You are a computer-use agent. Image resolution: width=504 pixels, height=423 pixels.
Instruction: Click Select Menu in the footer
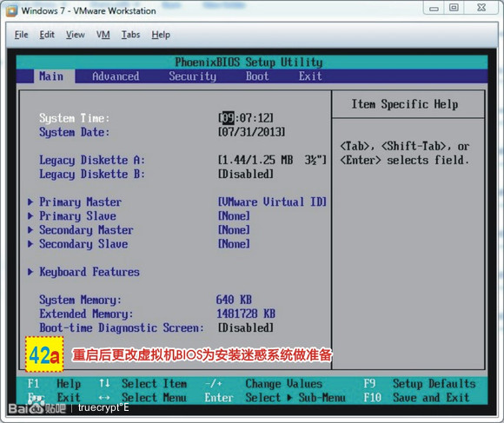[154, 398]
